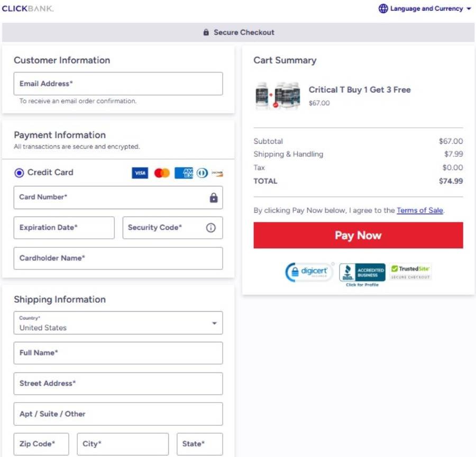This screenshot has width=476, height=457.
Task: Click the Cardholder Name field
Action: [x=118, y=258]
